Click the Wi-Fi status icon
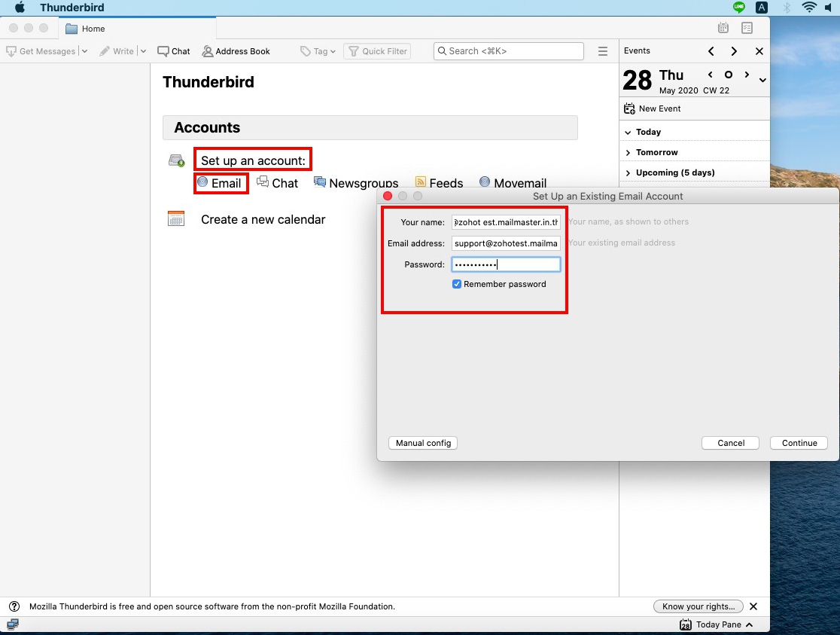Viewport: 840px width, 635px height. point(809,7)
